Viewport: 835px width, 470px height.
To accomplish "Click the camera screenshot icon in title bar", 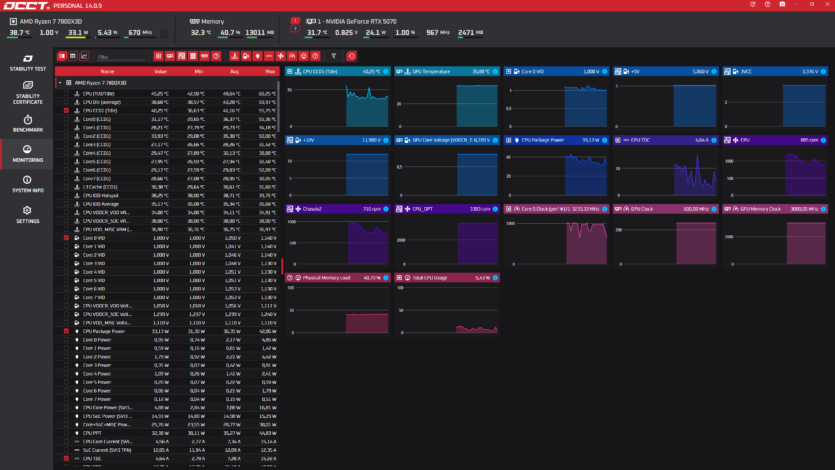I will (x=782, y=4).
